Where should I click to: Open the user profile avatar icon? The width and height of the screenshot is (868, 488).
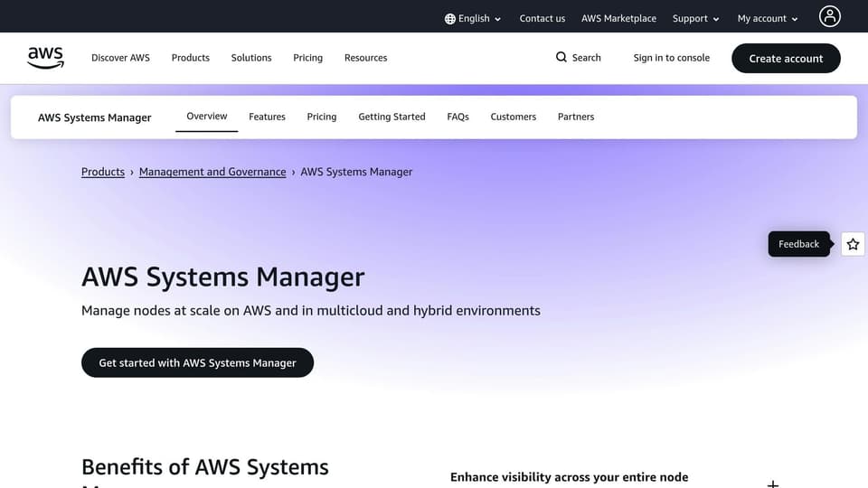[829, 16]
